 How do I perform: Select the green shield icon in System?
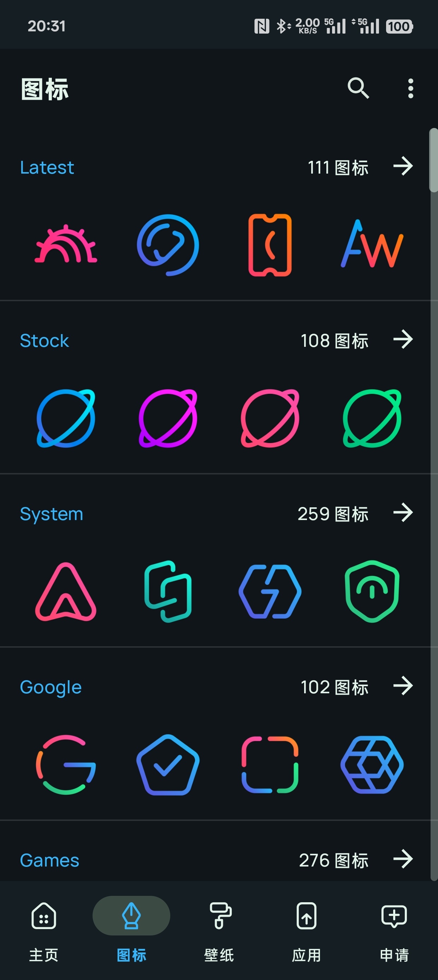click(372, 591)
